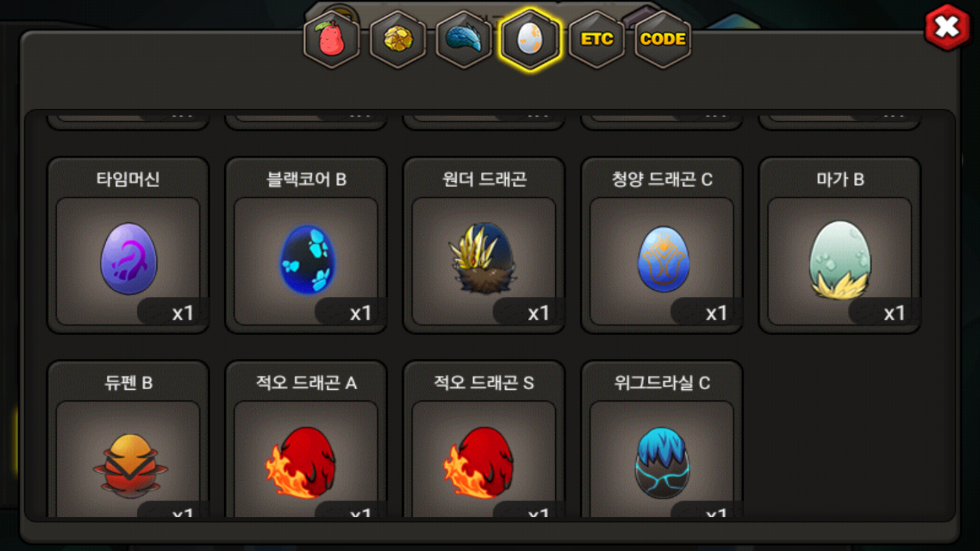Select the flaming 적오 드래곤 A egg
This screenshot has height=551, width=980.
click(x=301, y=463)
